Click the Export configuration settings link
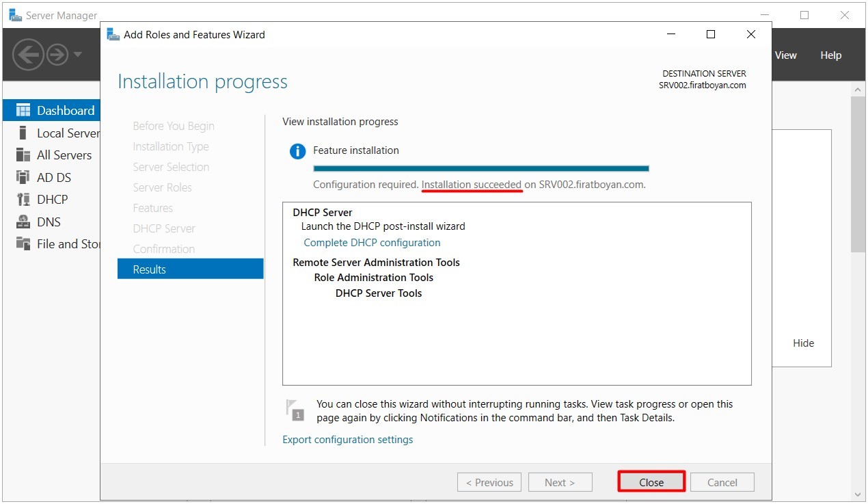Image resolution: width=868 pixels, height=504 pixels. [348, 440]
